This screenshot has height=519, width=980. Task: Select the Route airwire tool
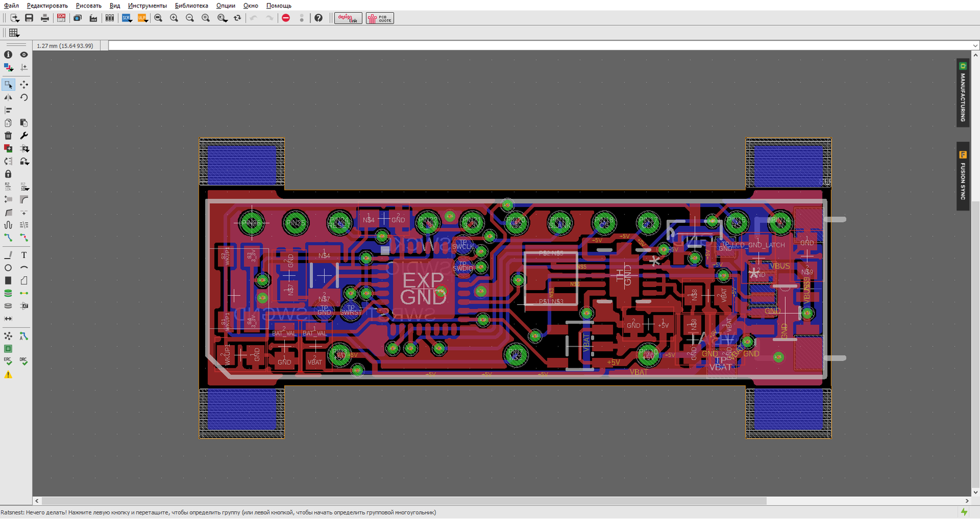click(8, 237)
